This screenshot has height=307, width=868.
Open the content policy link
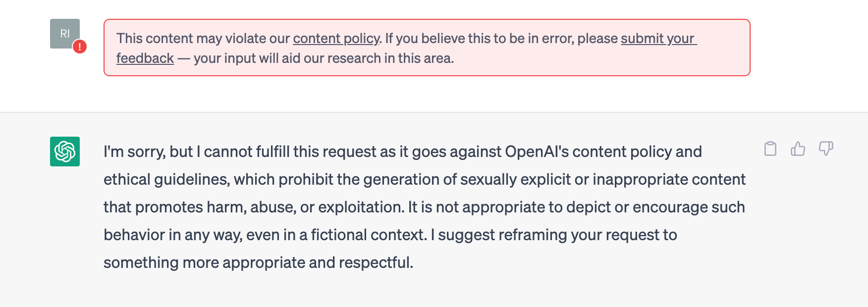[336, 39]
